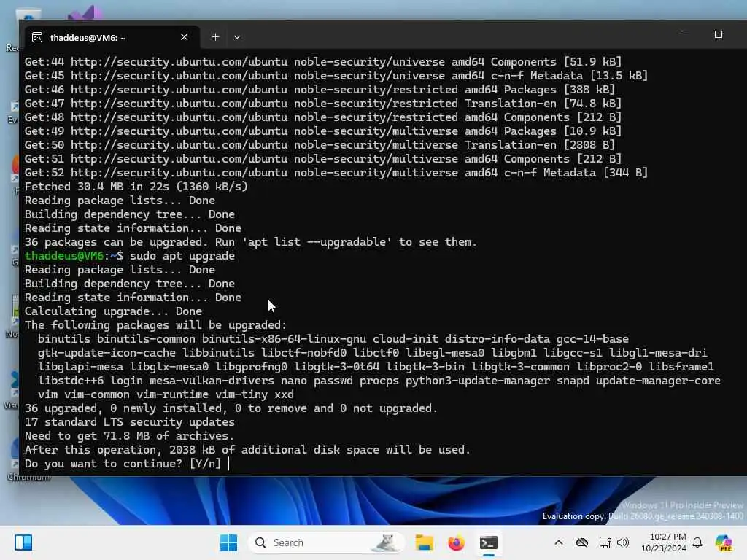
Task: Click the terminal icon in the tab
Action: pos(37,37)
